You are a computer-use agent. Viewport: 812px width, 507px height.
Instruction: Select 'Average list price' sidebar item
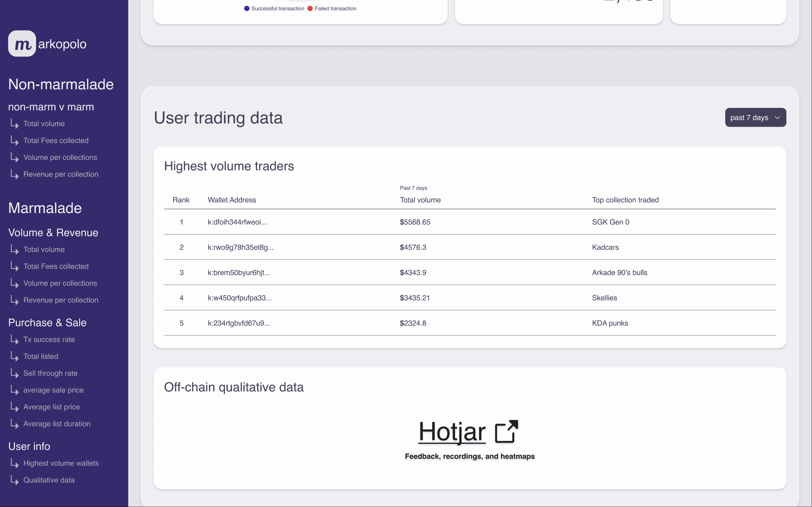(x=51, y=407)
